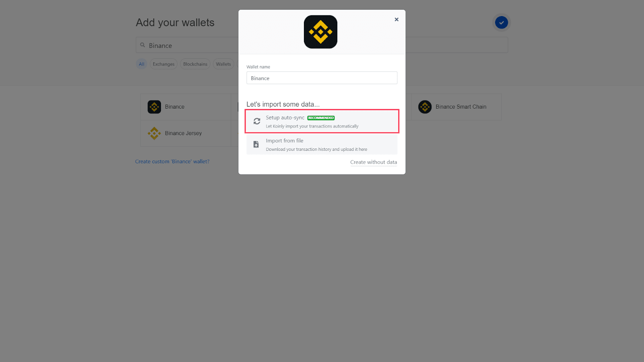Viewport: 644px width, 362px height.
Task: Select the All filter tab
Action: click(x=141, y=64)
